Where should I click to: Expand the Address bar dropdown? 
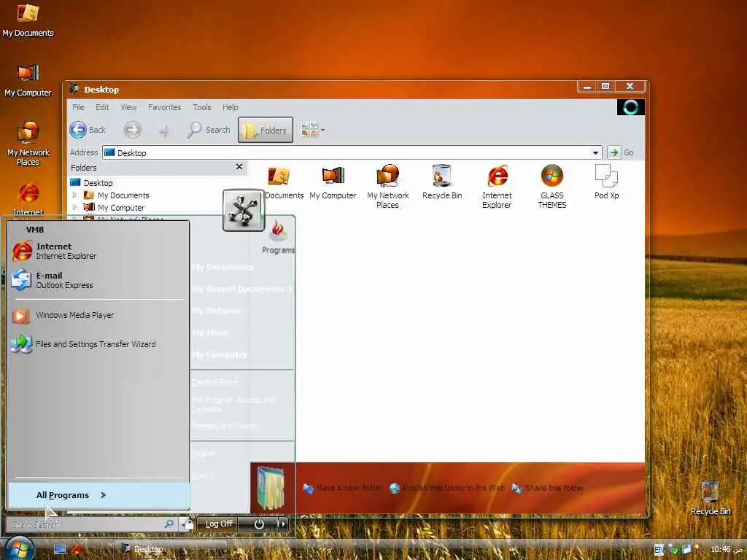[x=595, y=153]
